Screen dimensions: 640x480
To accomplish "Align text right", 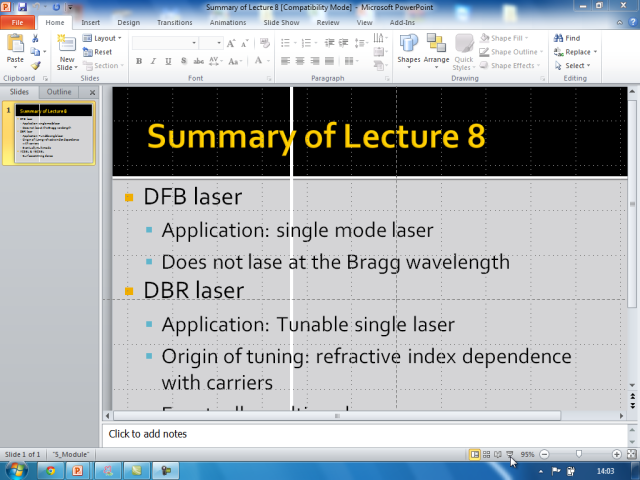I will click(315, 61).
